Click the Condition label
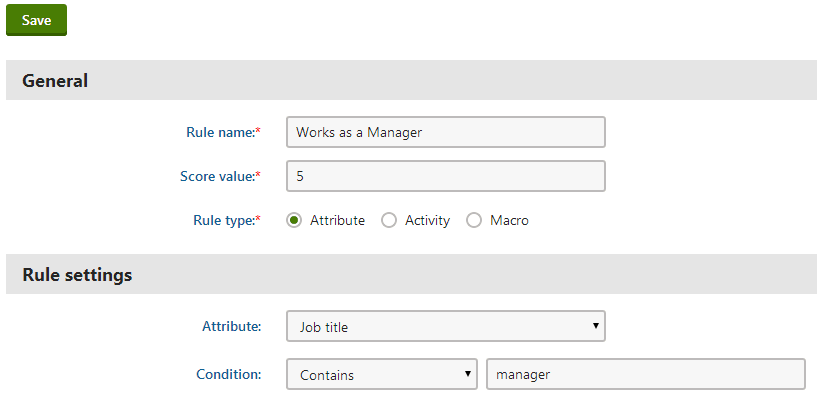817x399 pixels. [x=228, y=374]
